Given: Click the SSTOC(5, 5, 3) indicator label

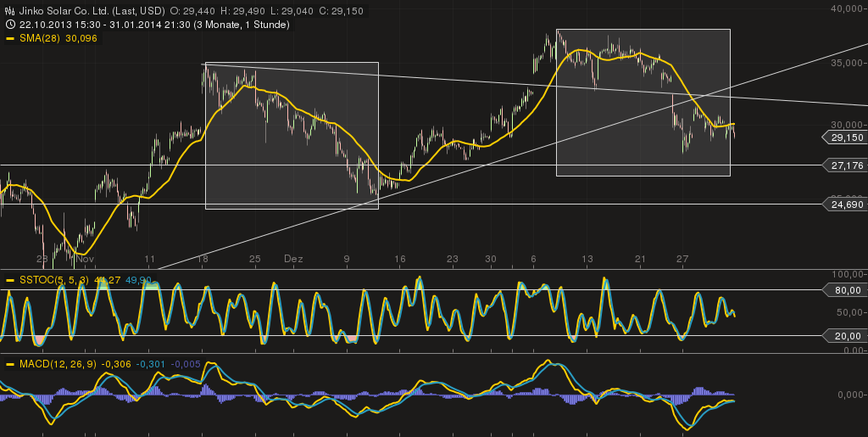Looking at the screenshot, I should (x=54, y=281).
